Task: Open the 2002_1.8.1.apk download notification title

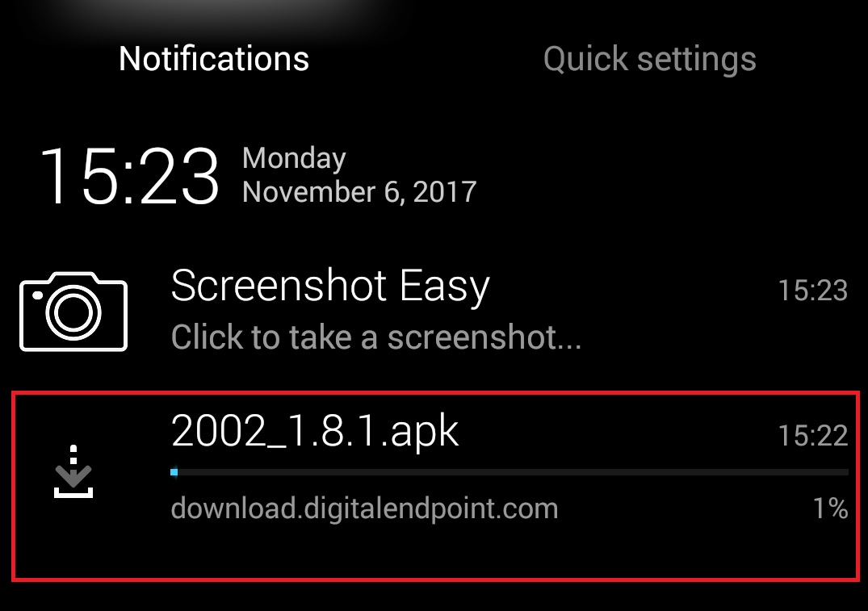Action: 315,431
